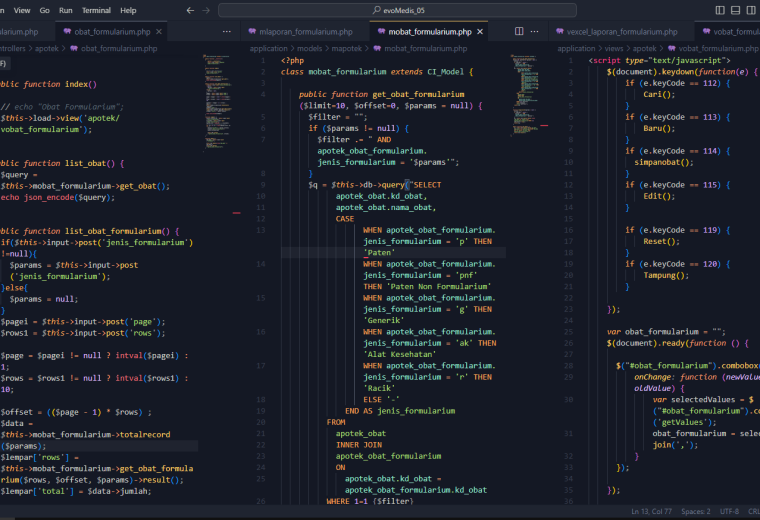Expand the models breadcrumb segment
The image size is (760, 520).
click(309, 48)
